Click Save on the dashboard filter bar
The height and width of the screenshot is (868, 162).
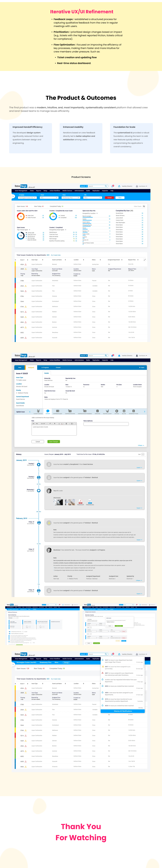click(120, 198)
